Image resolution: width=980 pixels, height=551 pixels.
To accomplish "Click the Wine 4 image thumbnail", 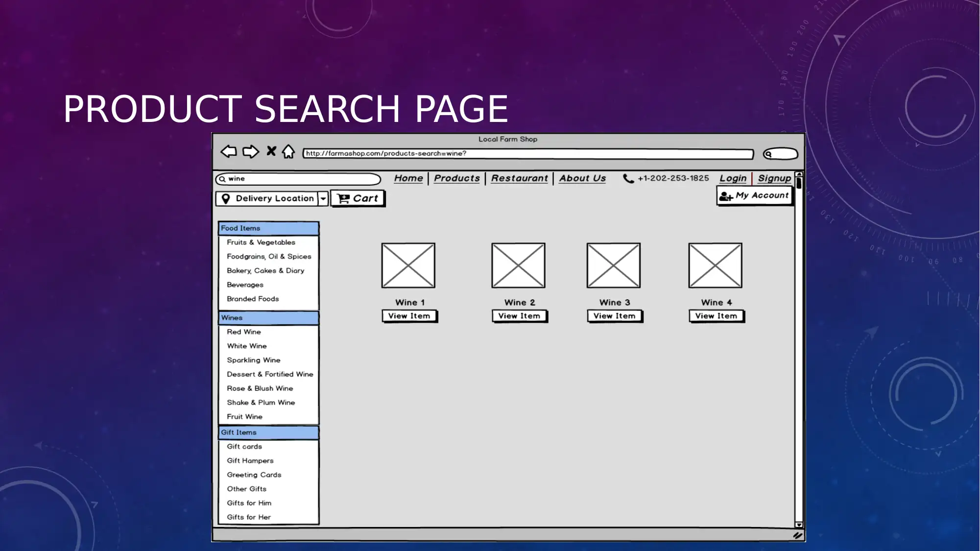I will click(716, 265).
